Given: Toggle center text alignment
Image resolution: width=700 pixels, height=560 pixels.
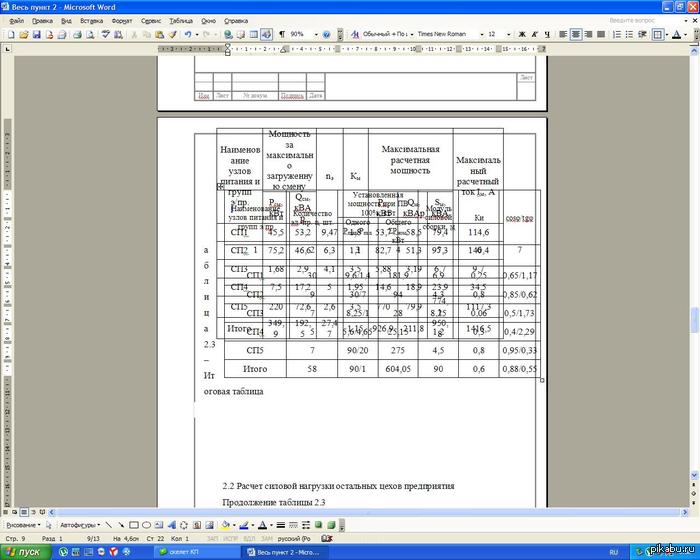Looking at the screenshot, I should (577, 34).
